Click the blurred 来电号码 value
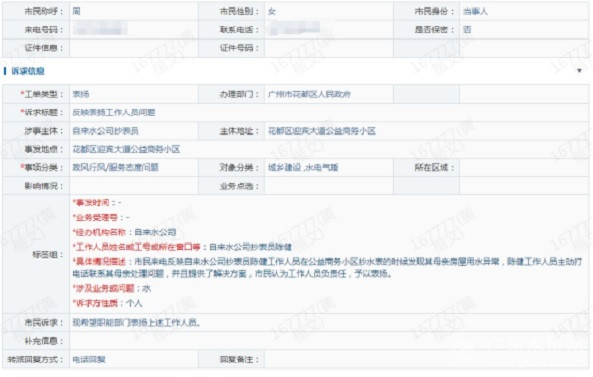The image size is (593, 377). 101,29
